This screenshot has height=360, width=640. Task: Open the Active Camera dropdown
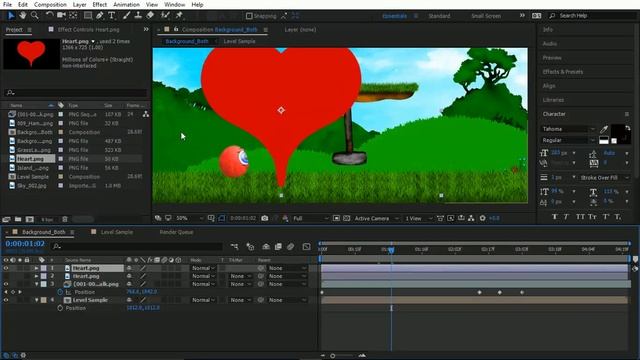pyautogui.click(x=376, y=218)
